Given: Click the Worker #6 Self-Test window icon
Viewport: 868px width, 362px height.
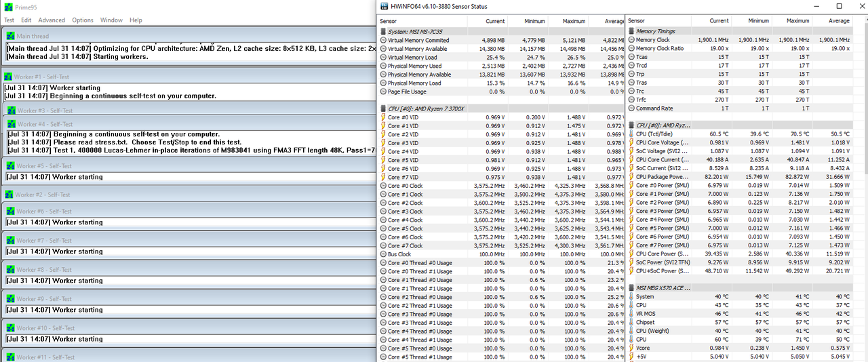Looking at the screenshot, I should tap(10, 211).
